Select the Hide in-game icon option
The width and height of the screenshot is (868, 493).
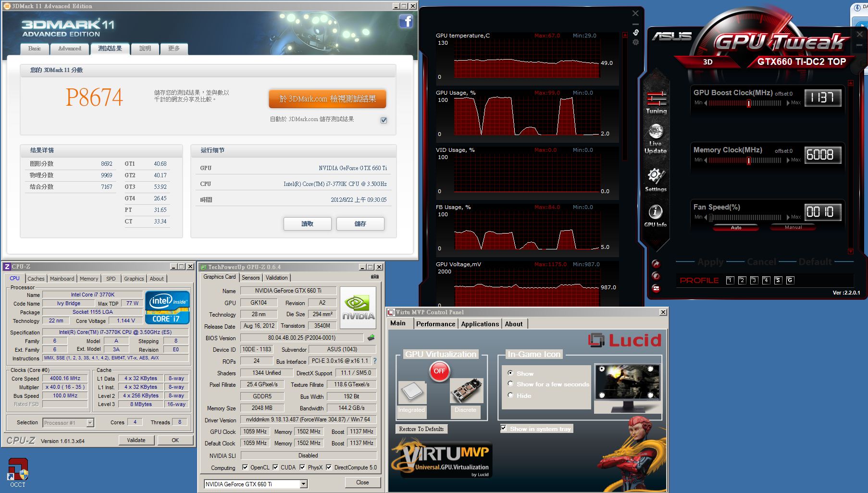510,395
